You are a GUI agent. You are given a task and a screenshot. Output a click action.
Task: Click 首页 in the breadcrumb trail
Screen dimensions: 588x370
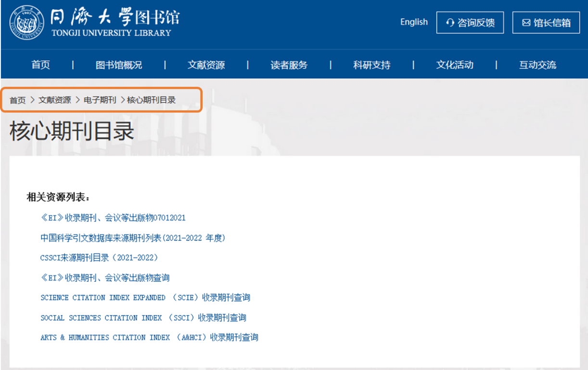coord(18,100)
